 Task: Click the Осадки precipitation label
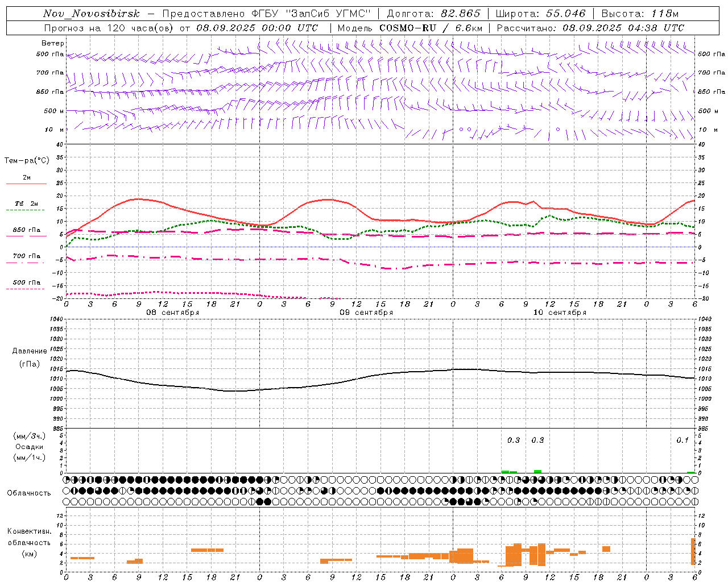point(30,447)
